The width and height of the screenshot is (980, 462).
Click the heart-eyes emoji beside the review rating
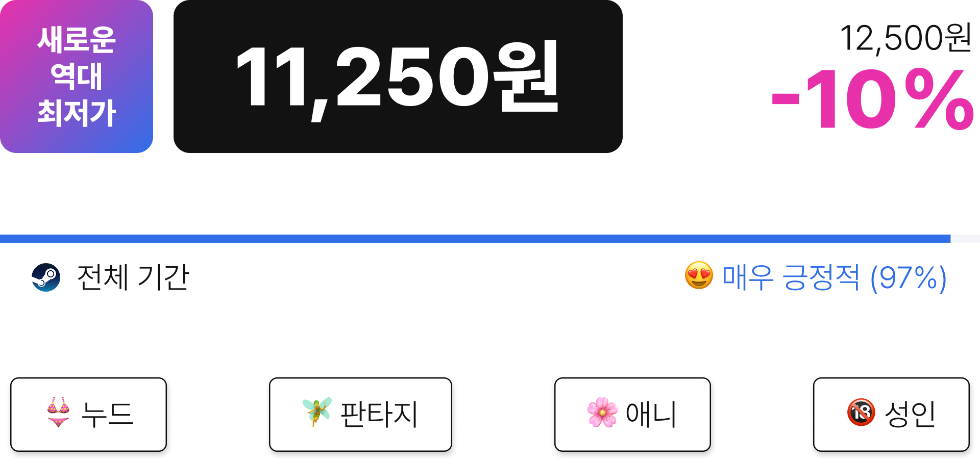point(699,276)
